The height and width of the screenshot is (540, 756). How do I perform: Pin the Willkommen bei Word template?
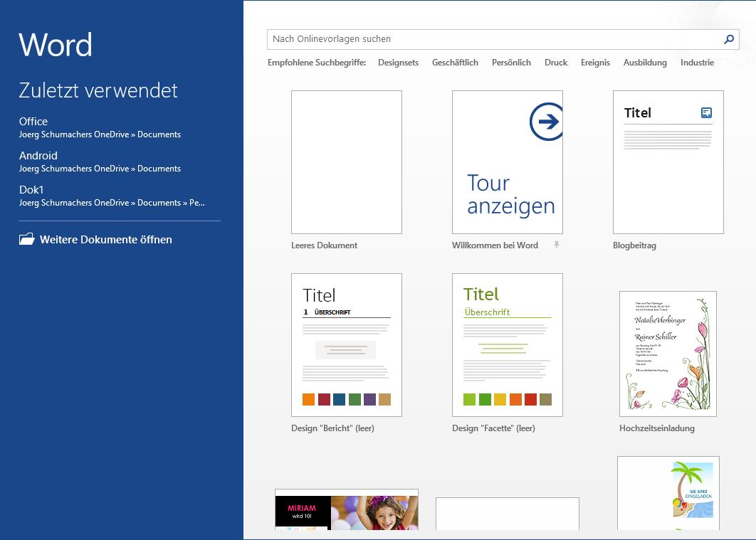tap(557, 245)
